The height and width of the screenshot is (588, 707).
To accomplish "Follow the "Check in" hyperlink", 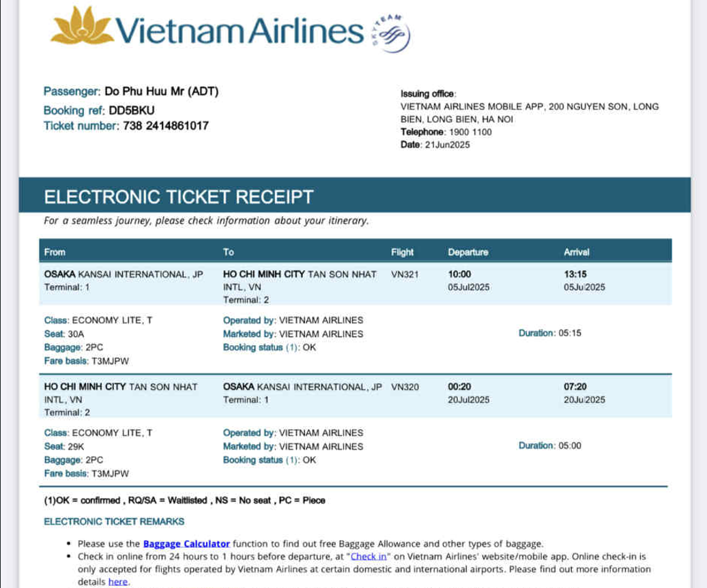I will (368, 556).
